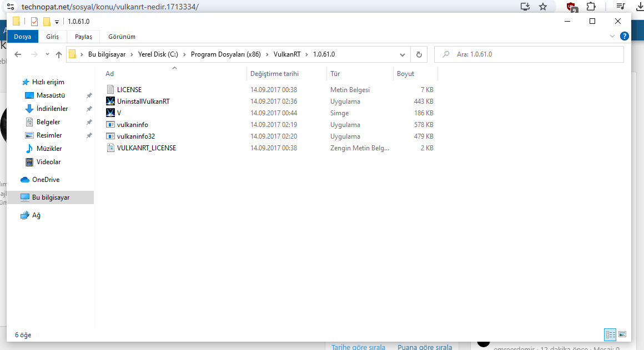Image resolution: width=644 pixels, height=350 pixels.
Task: Go up one folder level
Action: pyautogui.click(x=59, y=54)
